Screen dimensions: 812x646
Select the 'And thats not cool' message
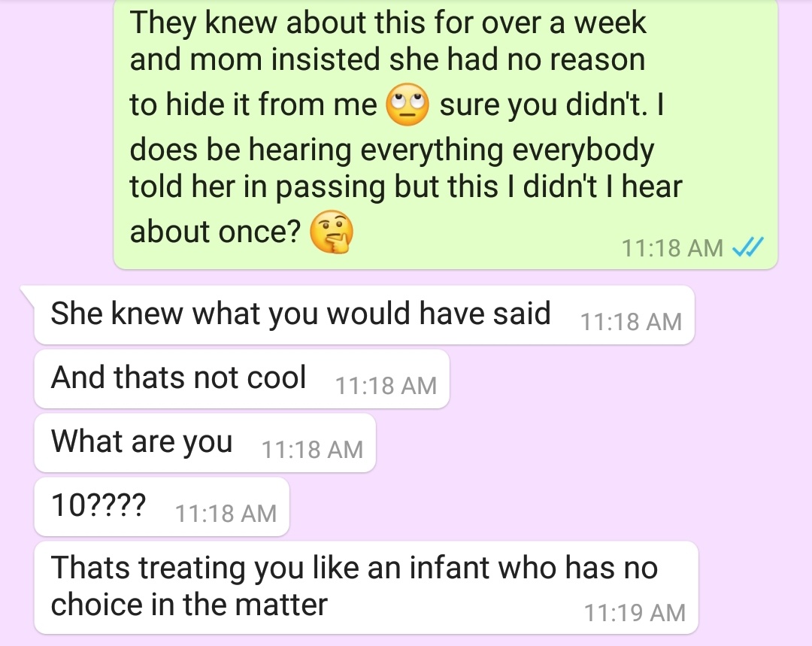click(242, 379)
